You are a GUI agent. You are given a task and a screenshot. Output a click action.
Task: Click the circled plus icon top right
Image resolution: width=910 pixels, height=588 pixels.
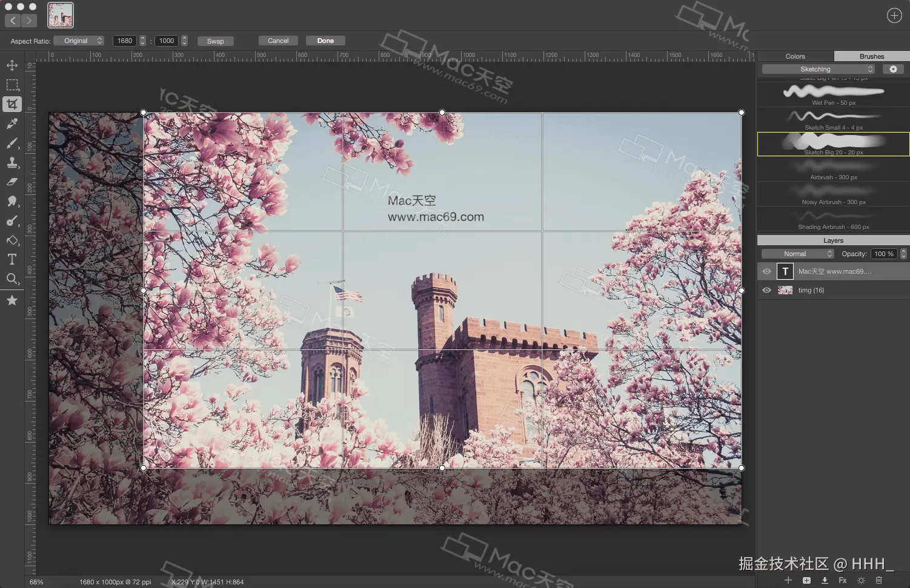[894, 16]
